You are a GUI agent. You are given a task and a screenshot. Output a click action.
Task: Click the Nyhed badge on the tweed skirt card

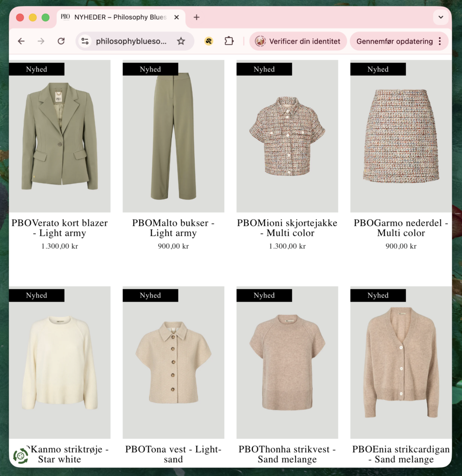click(378, 69)
